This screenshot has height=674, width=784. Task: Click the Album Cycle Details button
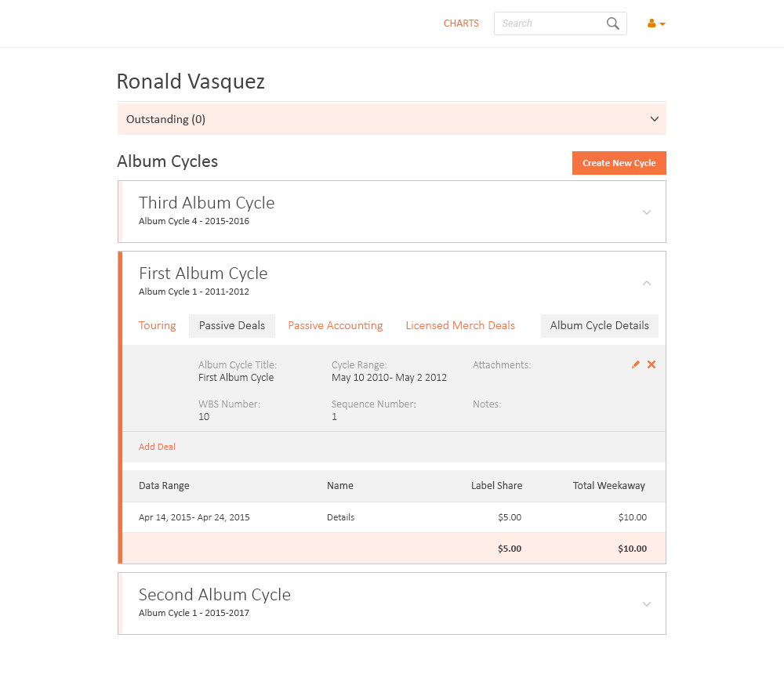(600, 325)
